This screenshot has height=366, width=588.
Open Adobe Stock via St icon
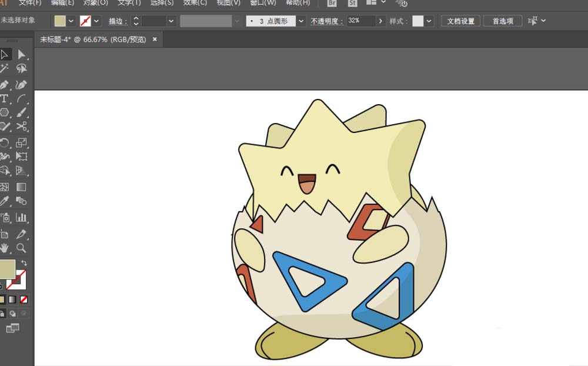click(x=352, y=4)
